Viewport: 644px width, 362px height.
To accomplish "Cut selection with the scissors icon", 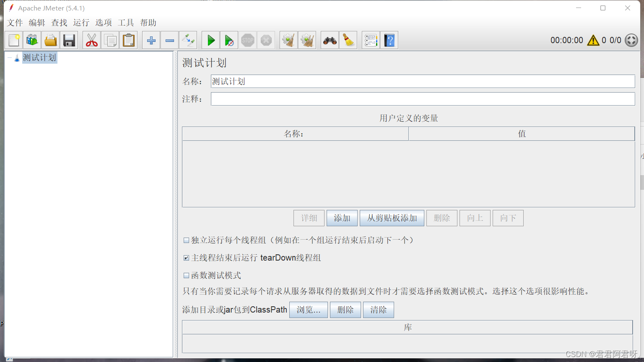I will 91,40.
